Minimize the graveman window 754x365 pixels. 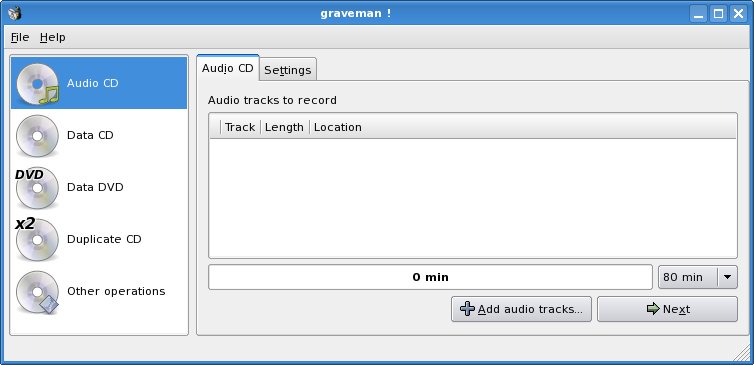699,13
